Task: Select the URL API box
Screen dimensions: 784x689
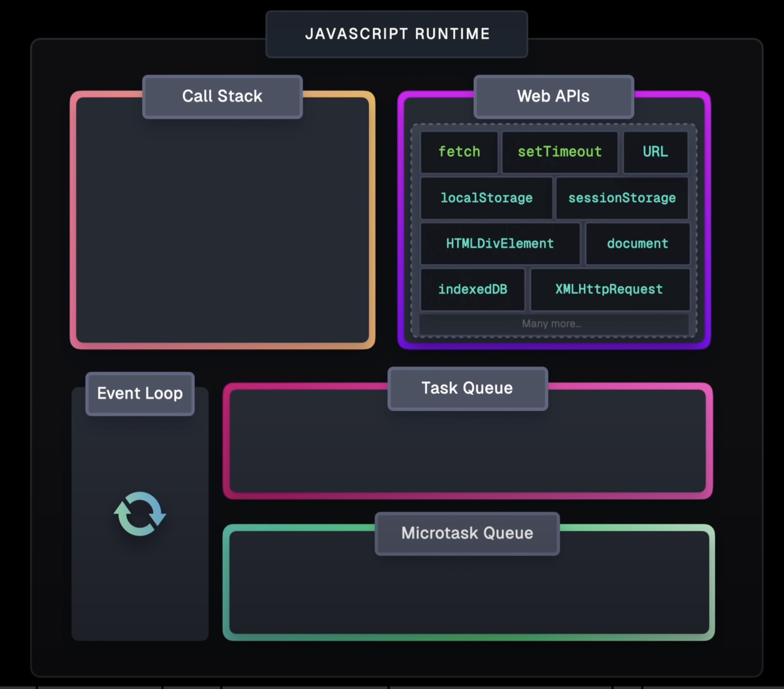Action: click(655, 152)
